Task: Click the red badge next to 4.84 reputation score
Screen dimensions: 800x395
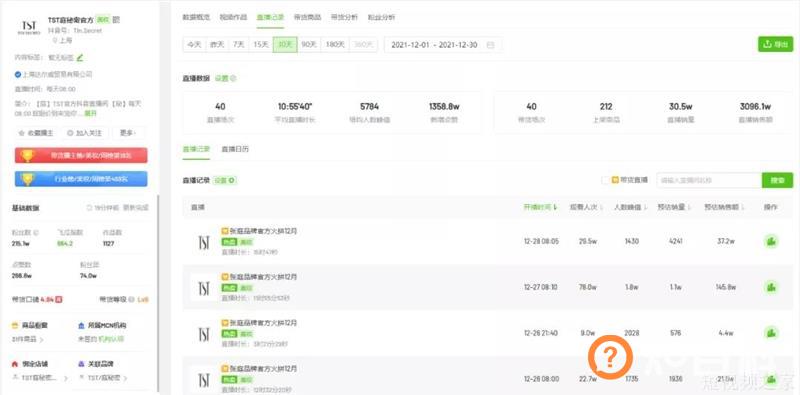Action: coord(59,300)
